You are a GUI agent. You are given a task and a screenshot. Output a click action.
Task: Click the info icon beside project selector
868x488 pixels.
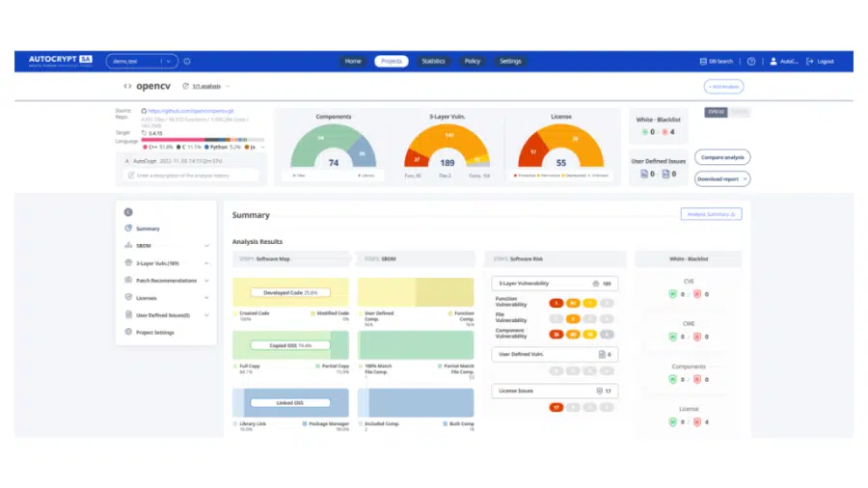187,61
